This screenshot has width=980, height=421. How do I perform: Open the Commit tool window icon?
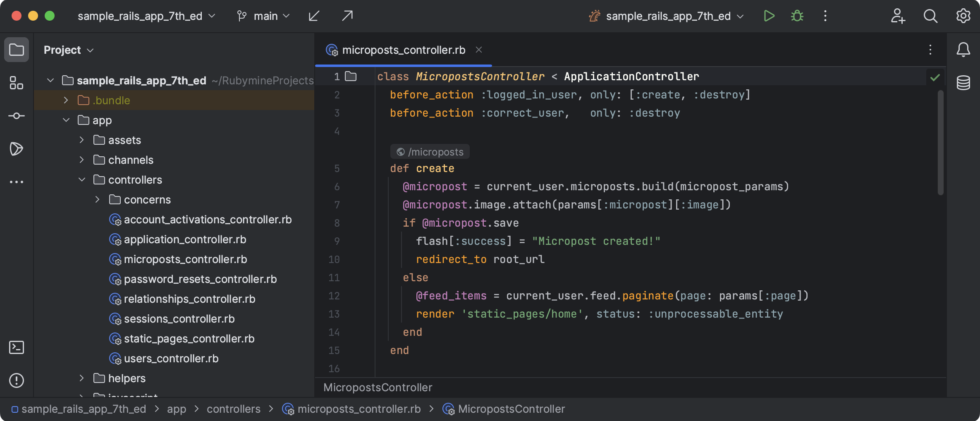17,116
